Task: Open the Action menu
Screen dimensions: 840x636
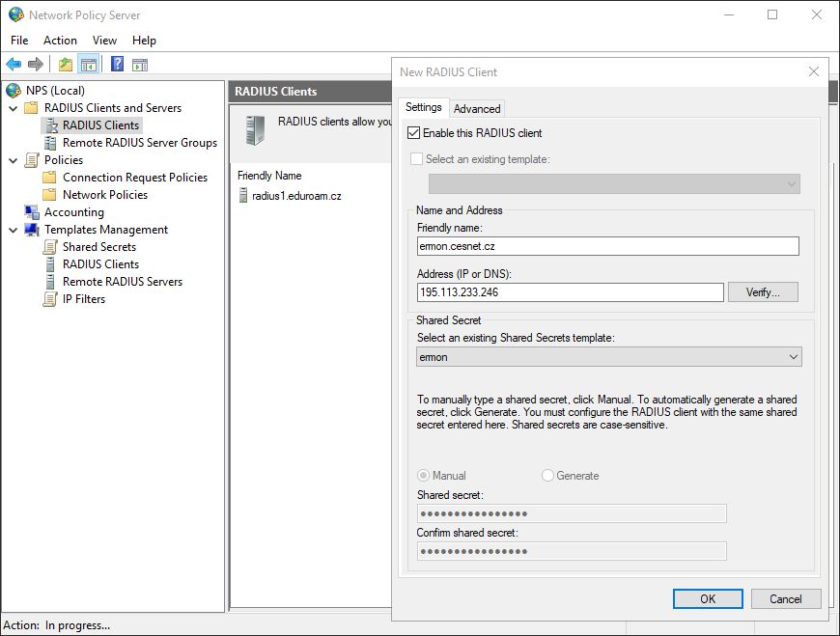Action: click(x=60, y=41)
